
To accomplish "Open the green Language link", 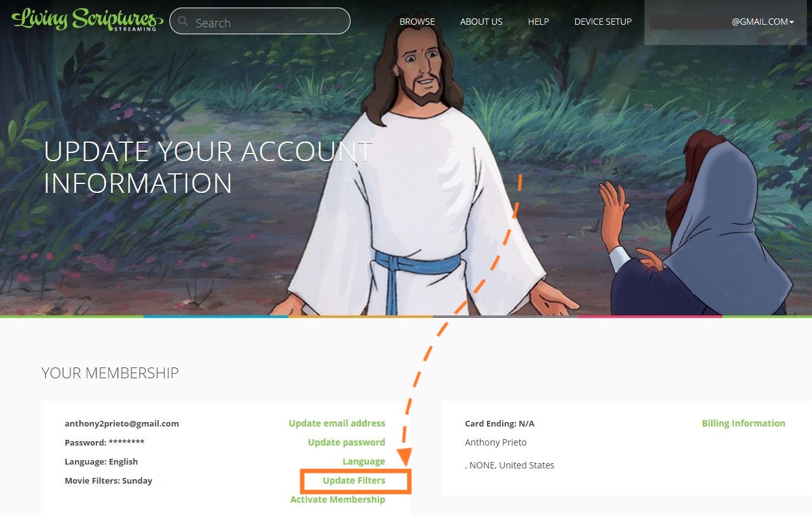I will point(364,461).
